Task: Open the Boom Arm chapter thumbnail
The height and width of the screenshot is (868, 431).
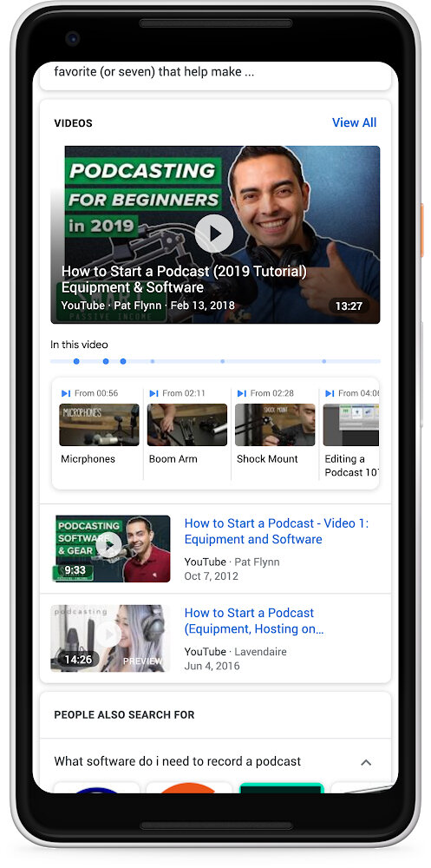Action: click(x=187, y=424)
